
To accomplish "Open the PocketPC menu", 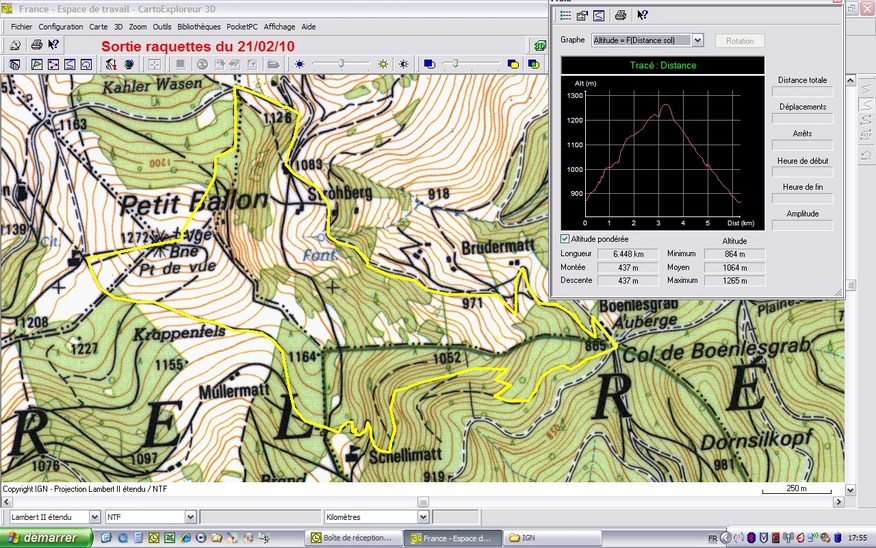I will 242,26.
